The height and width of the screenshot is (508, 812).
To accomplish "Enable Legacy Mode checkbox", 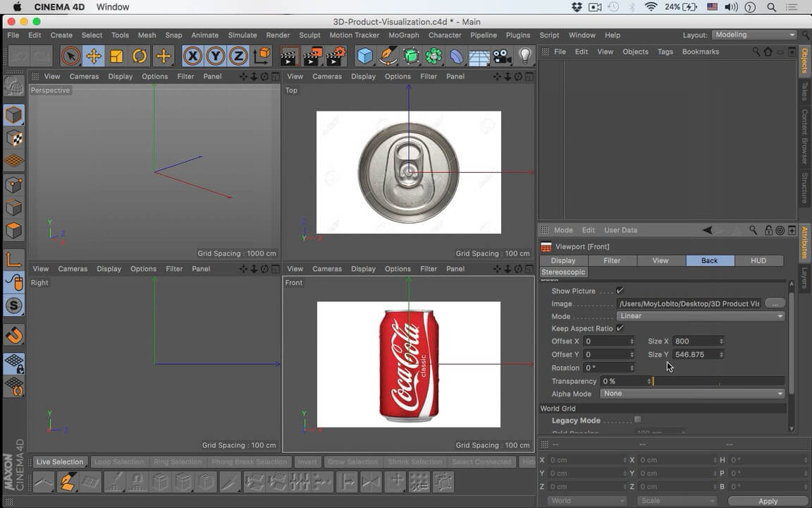I will [638, 420].
